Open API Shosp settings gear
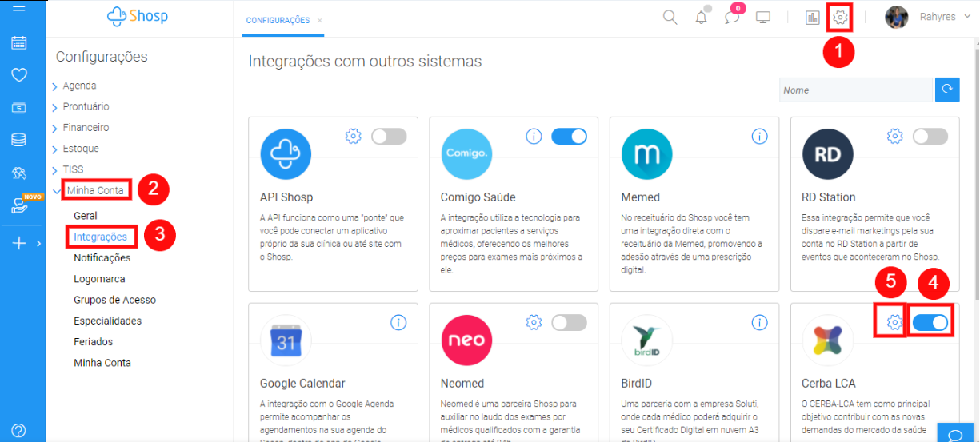The image size is (980, 442). pos(353,137)
